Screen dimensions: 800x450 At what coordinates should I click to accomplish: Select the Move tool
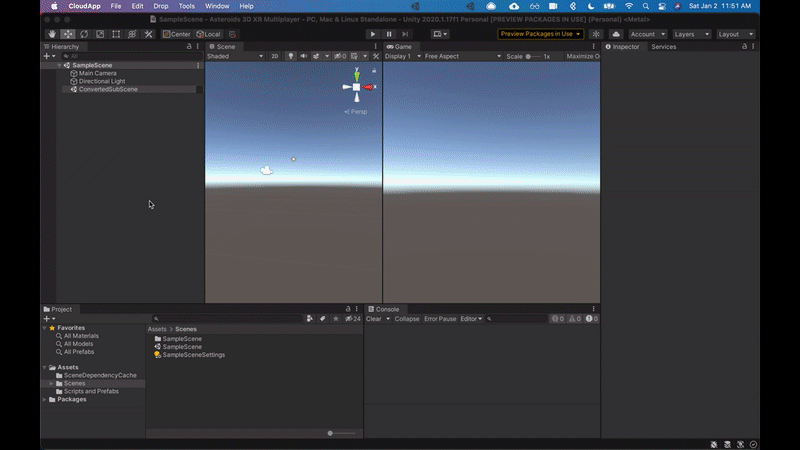pyautogui.click(x=68, y=34)
